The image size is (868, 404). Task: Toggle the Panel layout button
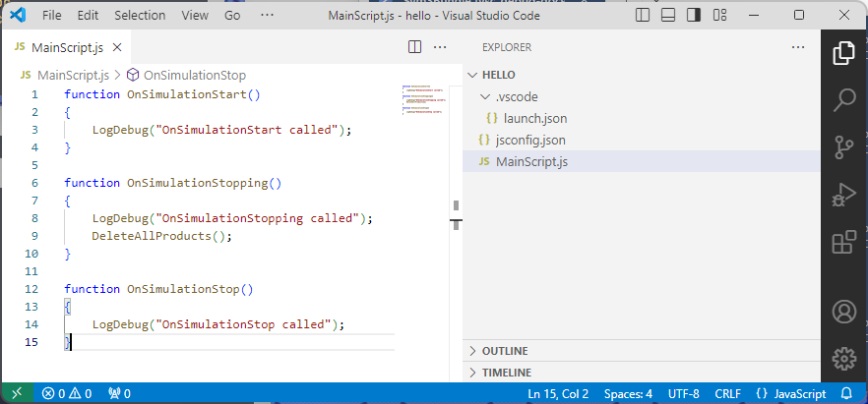coord(668,16)
